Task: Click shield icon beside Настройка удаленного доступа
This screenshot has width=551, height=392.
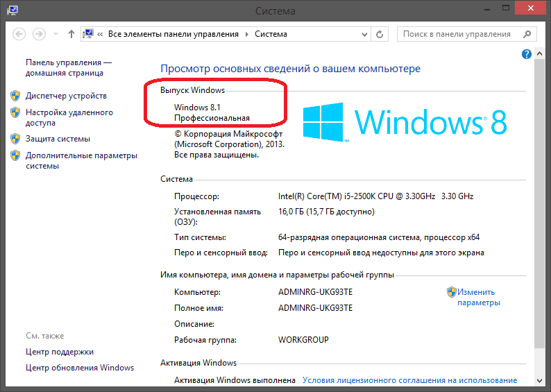Action: click(x=15, y=112)
